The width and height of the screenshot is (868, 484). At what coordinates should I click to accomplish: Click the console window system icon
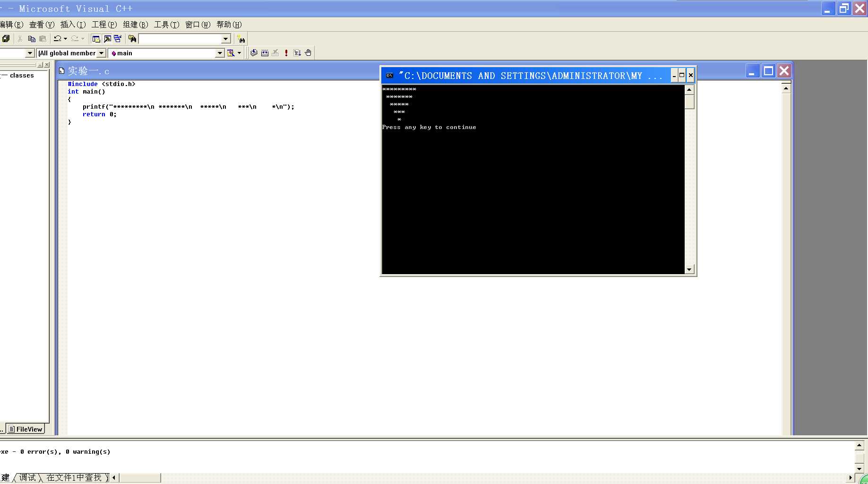(x=389, y=76)
